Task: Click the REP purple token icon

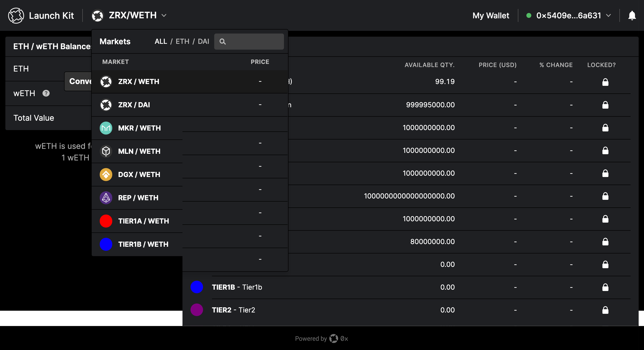Action: click(x=106, y=198)
